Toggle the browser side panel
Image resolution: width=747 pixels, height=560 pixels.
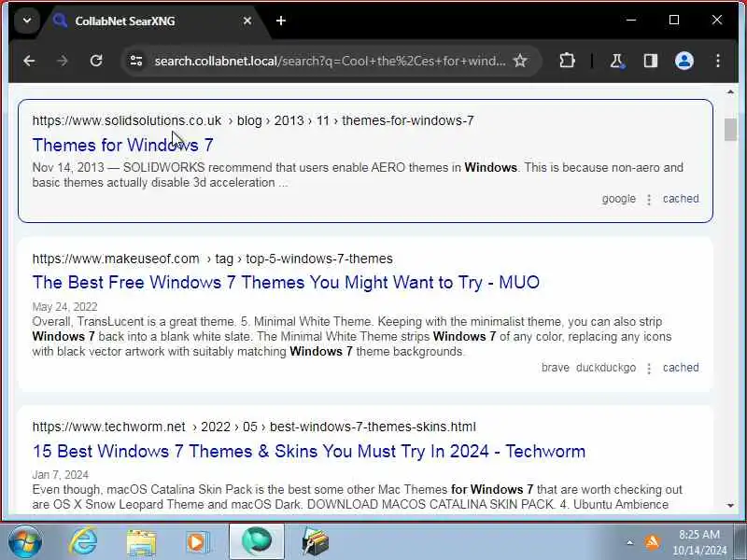tap(651, 61)
